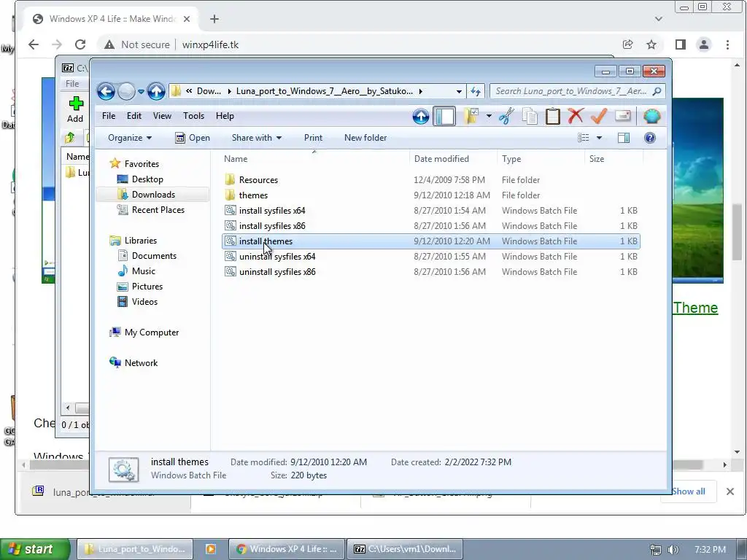Select Documents library
The width and height of the screenshot is (747, 560).
point(154,256)
